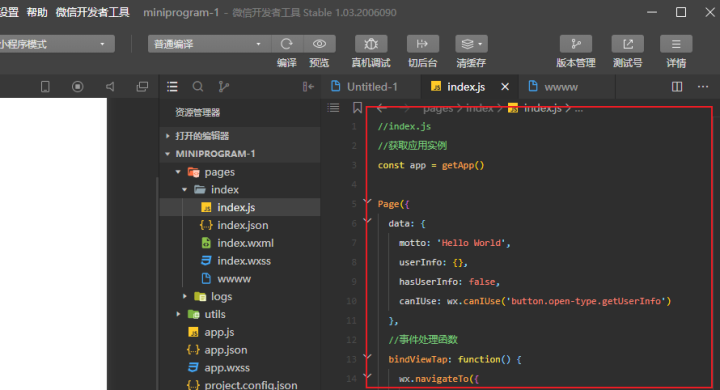Image resolution: width=720 pixels, height=390 pixels.
Task: Click the simulator record circle icon
Action: (78, 86)
